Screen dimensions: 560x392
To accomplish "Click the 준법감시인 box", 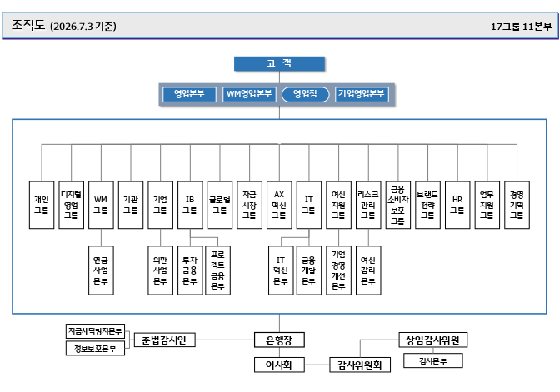I will tap(165, 340).
